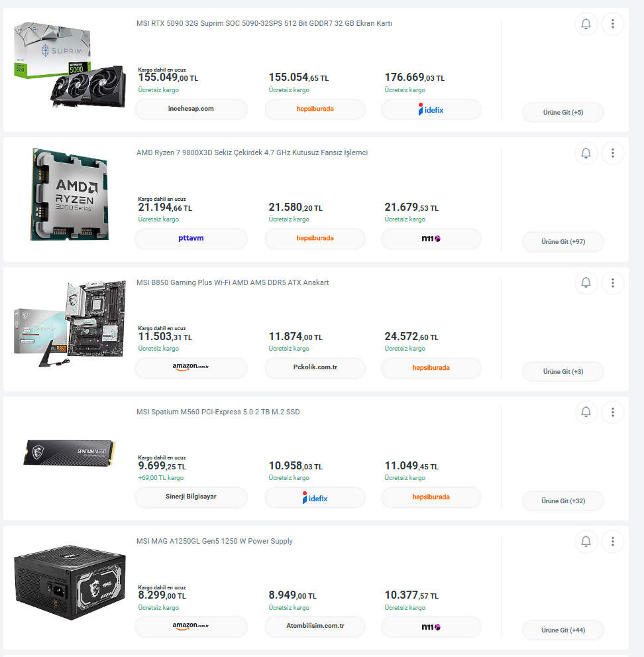The image size is (644, 657).
Task: Click the MSI MAG power supply product image
Action: point(70,583)
